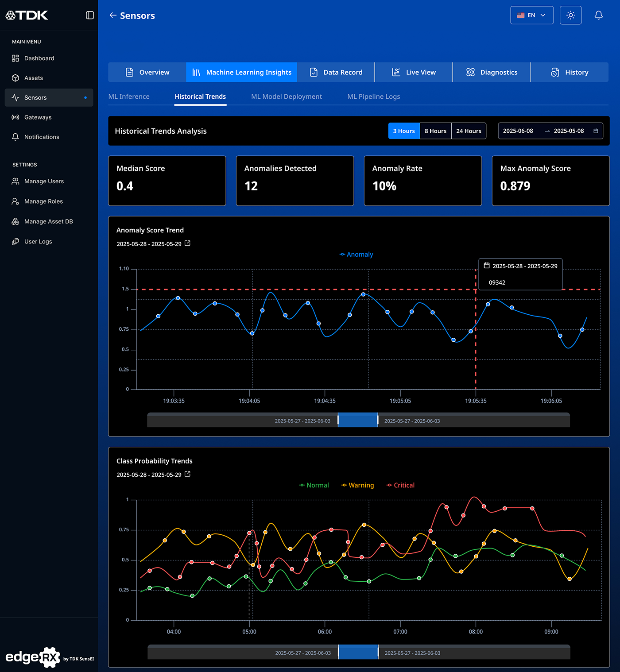Viewport: 620px width, 672px height.
Task: Select the 8 Hours time range
Action: [435, 131]
